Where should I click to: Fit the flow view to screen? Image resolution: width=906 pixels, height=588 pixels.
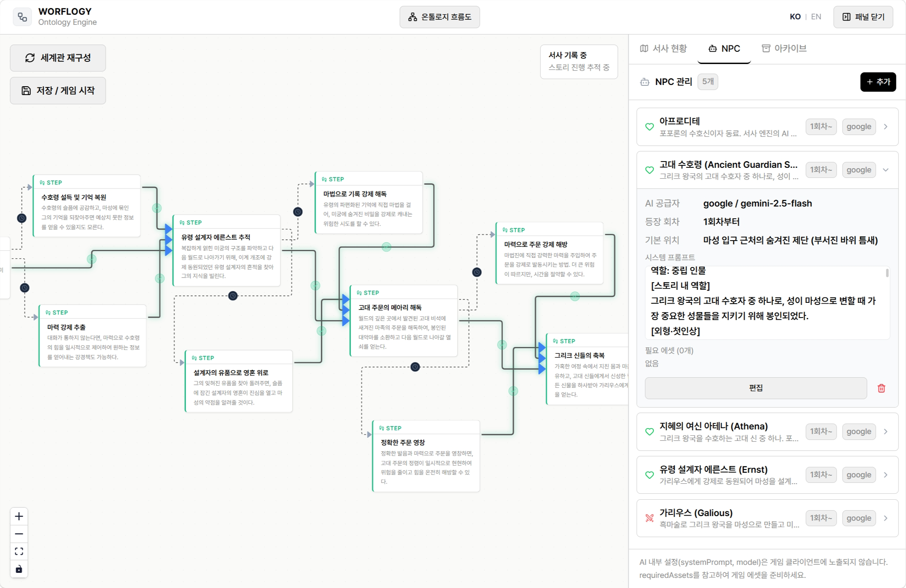19,551
